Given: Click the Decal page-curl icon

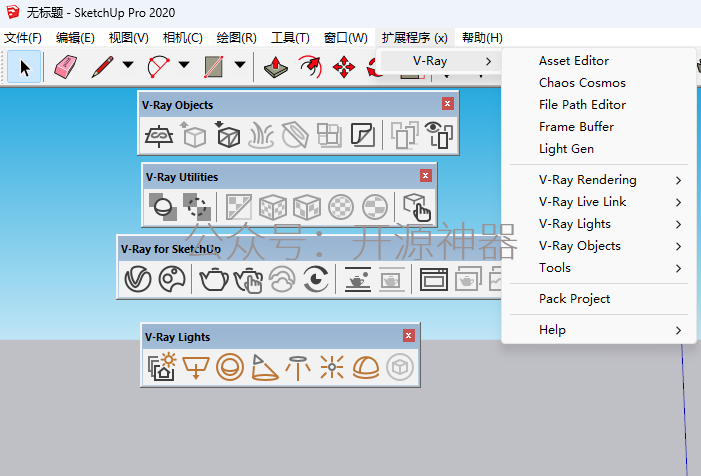Looking at the screenshot, I should 363,135.
